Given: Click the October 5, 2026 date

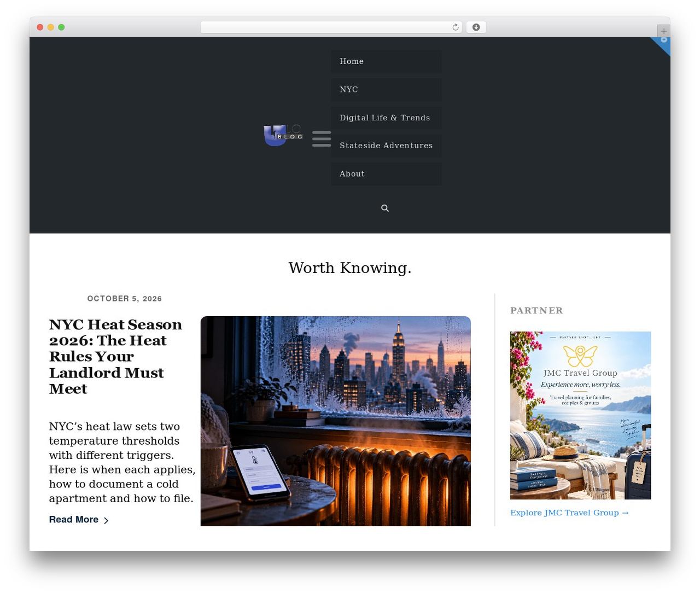Looking at the screenshot, I should (x=125, y=299).
